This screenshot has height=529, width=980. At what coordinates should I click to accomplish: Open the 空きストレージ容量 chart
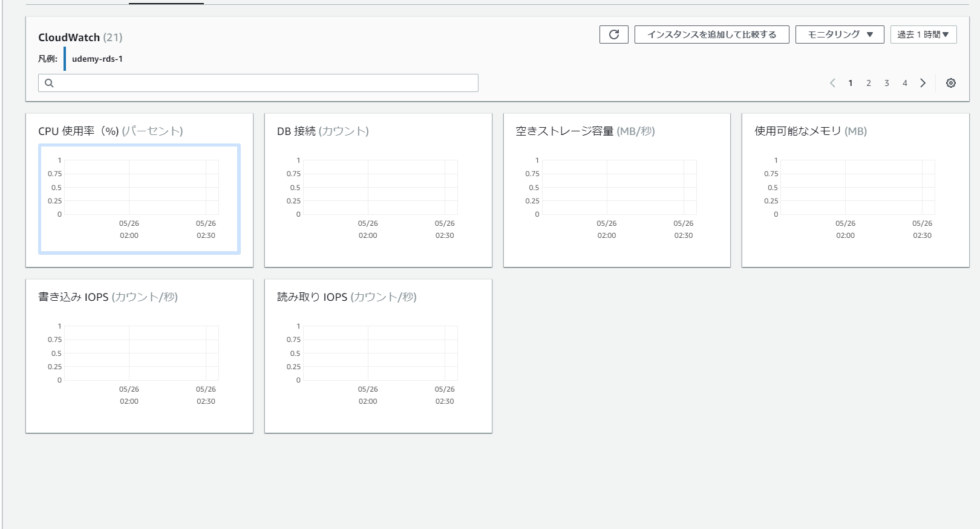617,199
